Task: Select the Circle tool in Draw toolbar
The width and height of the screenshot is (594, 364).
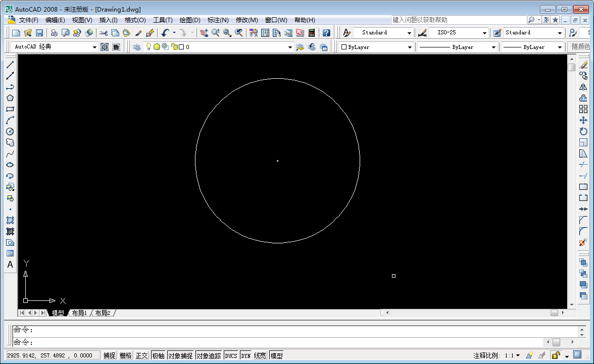Action: [x=10, y=131]
